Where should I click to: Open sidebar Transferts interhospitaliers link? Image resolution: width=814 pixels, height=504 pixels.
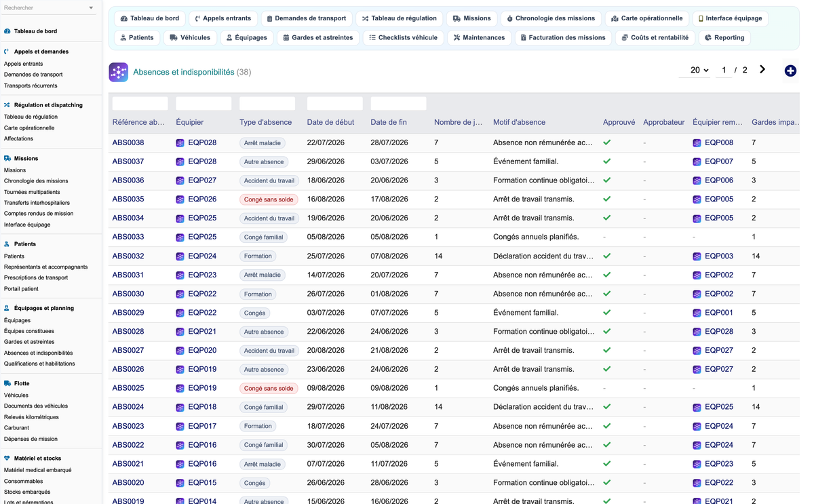click(x=37, y=203)
